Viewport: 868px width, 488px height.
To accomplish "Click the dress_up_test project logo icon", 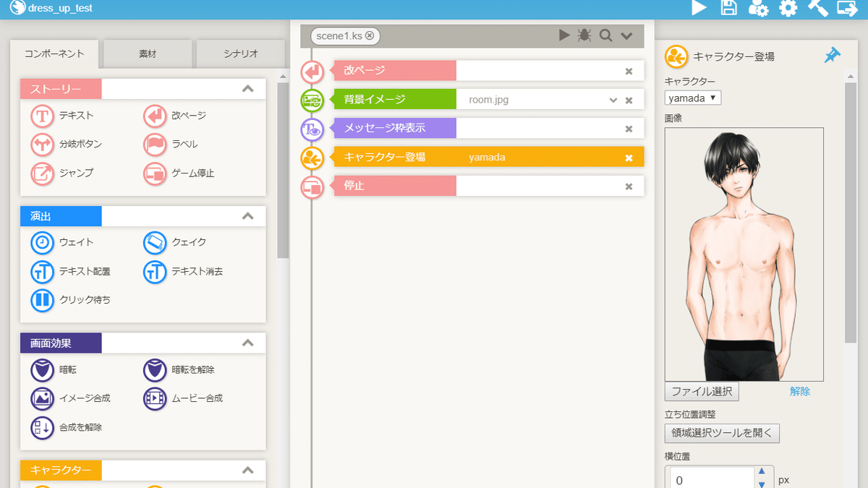I will coord(17,9).
